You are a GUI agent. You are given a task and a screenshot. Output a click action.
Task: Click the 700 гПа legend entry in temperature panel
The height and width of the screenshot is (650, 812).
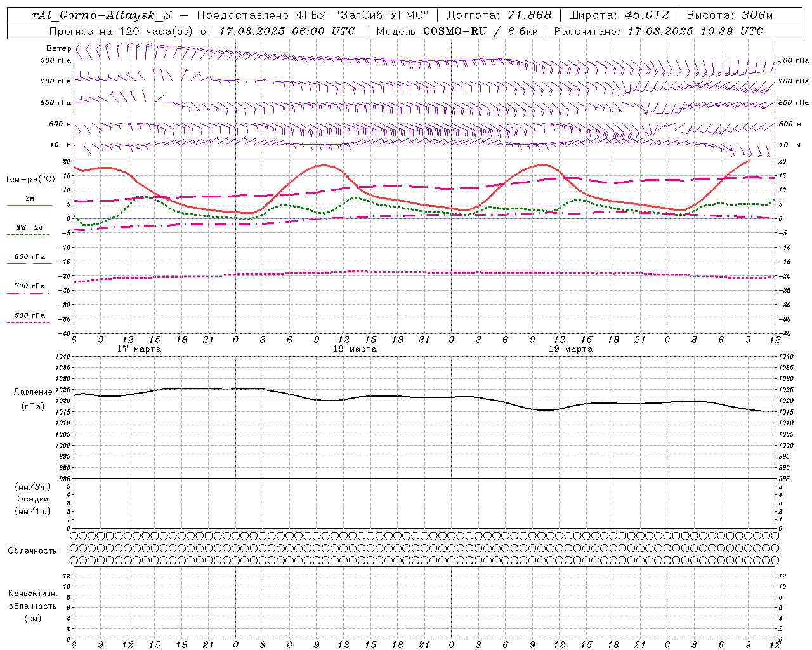click(x=30, y=286)
